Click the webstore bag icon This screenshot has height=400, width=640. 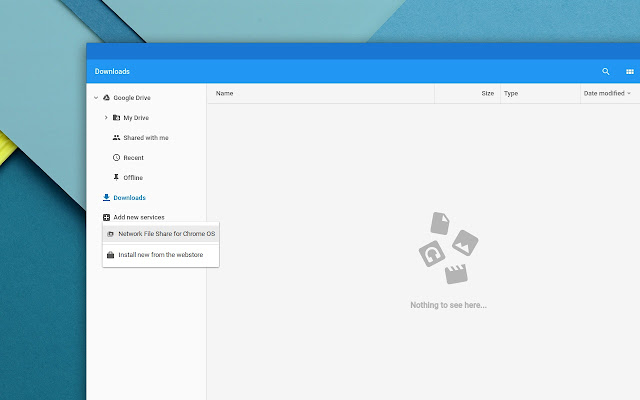click(110, 255)
